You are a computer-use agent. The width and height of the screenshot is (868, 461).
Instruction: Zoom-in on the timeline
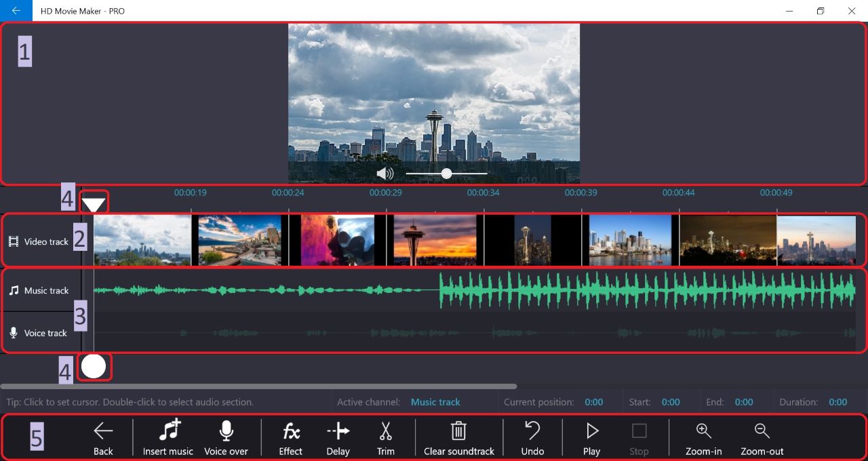(x=703, y=431)
